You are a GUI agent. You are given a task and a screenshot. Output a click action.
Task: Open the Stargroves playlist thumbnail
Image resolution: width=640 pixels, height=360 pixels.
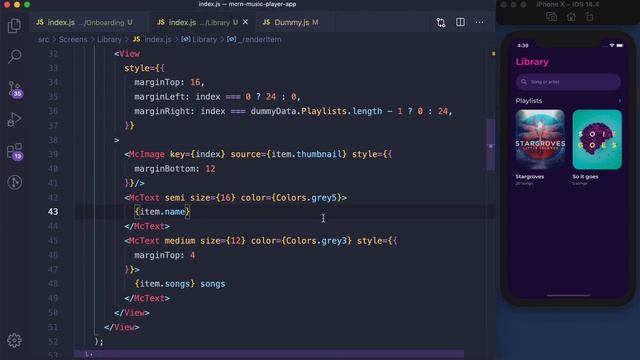[x=540, y=139]
